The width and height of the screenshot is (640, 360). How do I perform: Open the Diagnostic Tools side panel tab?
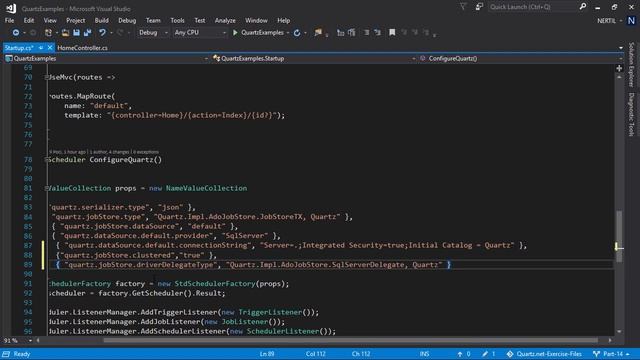click(x=631, y=114)
